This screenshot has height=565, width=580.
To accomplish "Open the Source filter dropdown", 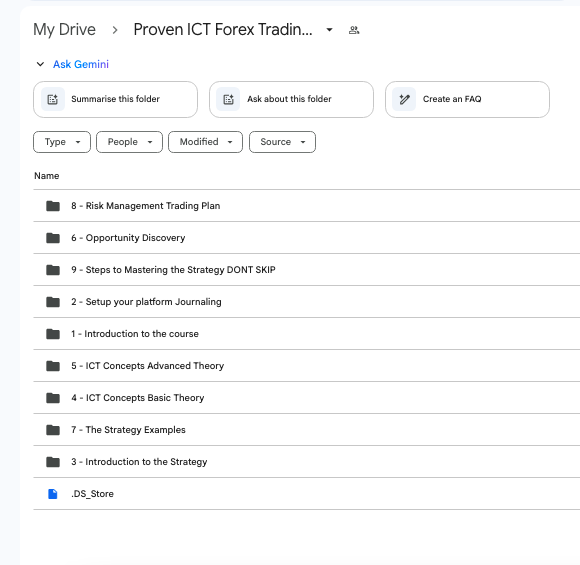I will (x=283, y=142).
